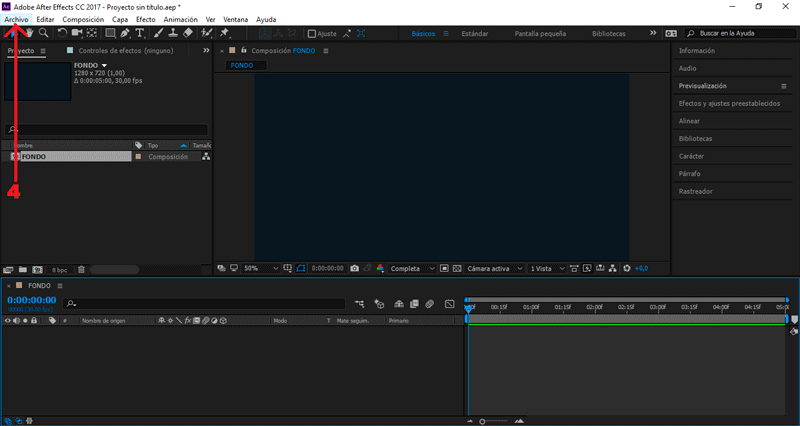Toggle motion blur switch in timeline

tap(430, 304)
